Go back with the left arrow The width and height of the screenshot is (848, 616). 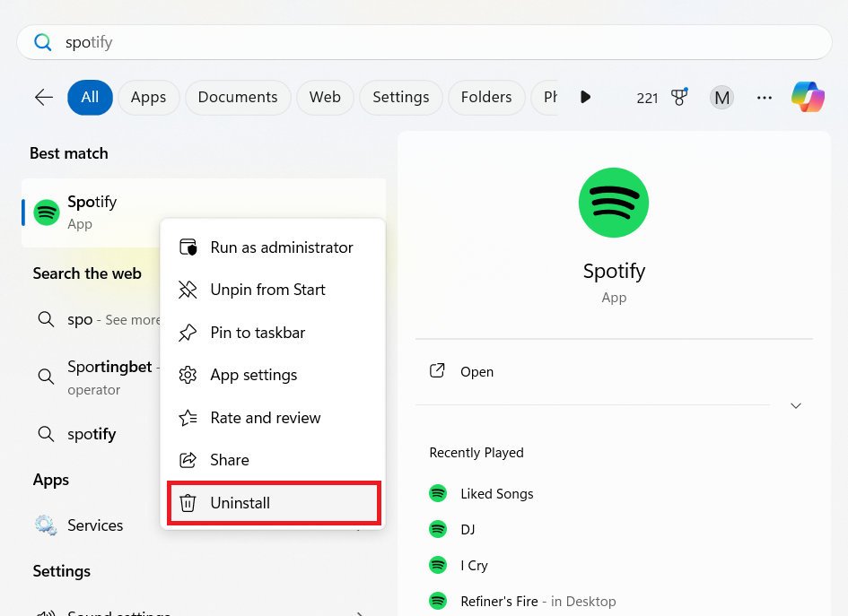(x=44, y=97)
